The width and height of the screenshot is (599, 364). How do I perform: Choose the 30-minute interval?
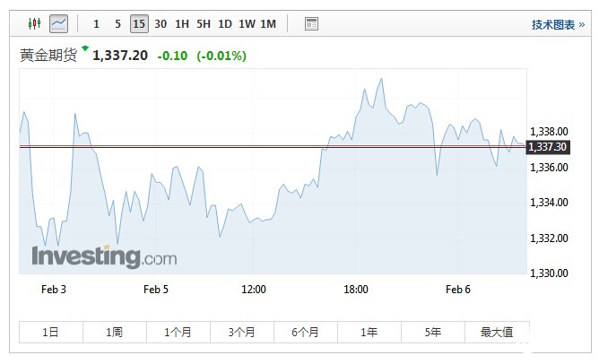click(161, 23)
